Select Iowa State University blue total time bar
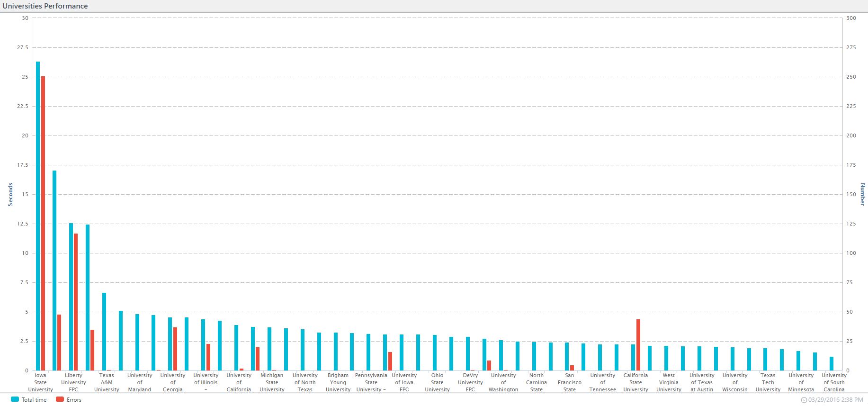Viewport: 868px width, 406px height. tap(38, 216)
